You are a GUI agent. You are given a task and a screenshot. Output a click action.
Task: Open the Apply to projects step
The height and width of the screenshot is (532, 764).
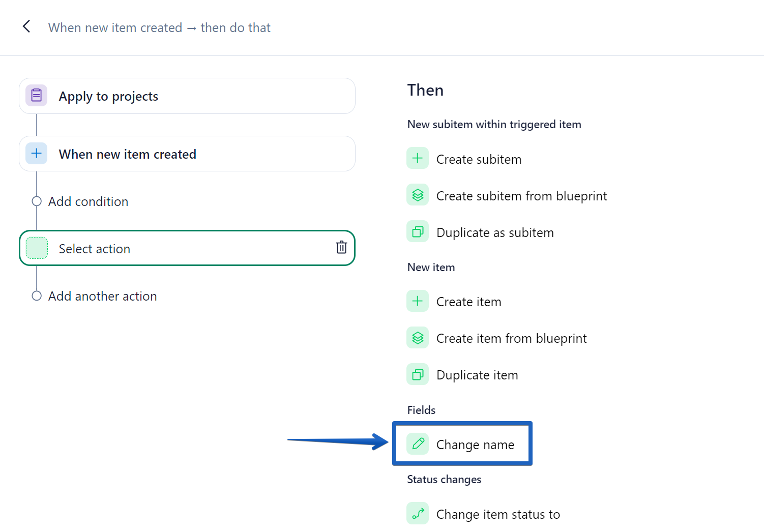coord(187,96)
